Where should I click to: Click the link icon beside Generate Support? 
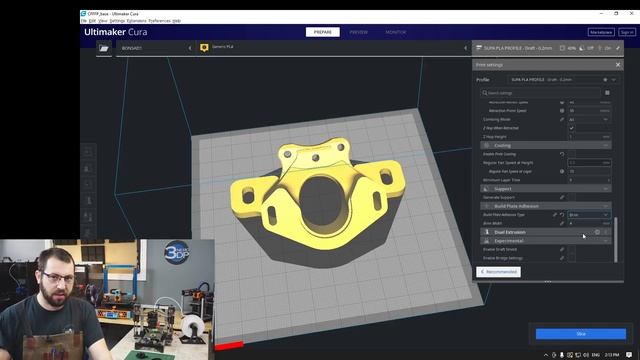[x=562, y=197]
